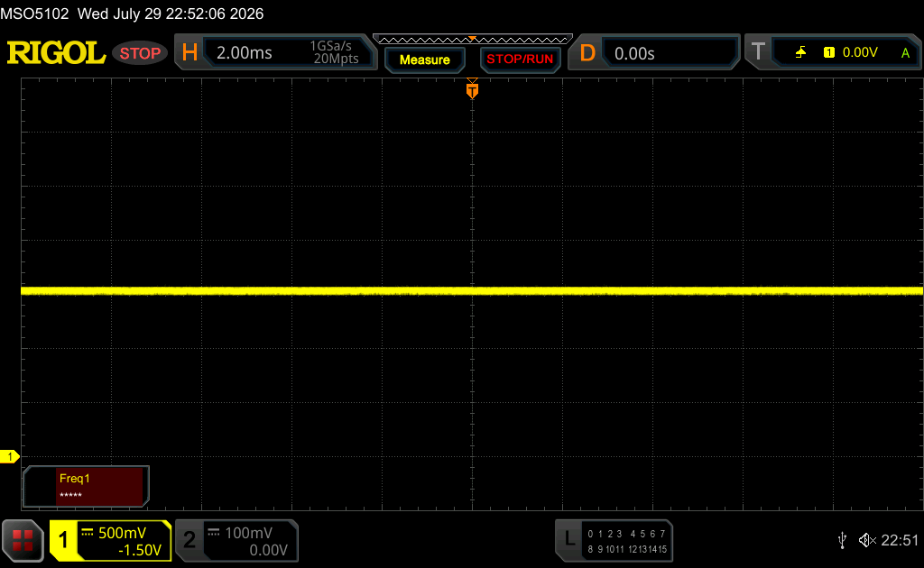Viewport: 924px width, 568px height.
Task: Select the Freq1 measurement result box
Action: click(x=86, y=486)
